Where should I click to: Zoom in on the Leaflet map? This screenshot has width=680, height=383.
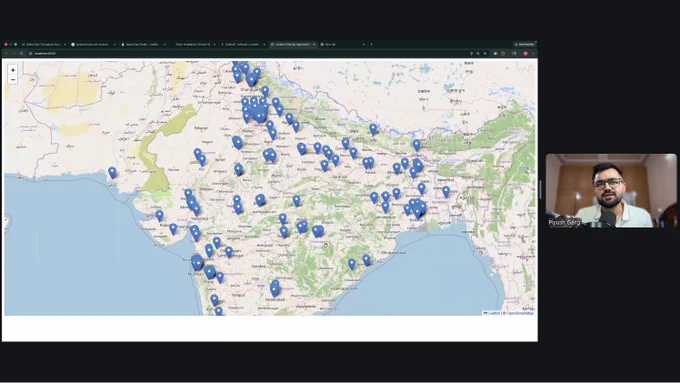(x=13, y=70)
